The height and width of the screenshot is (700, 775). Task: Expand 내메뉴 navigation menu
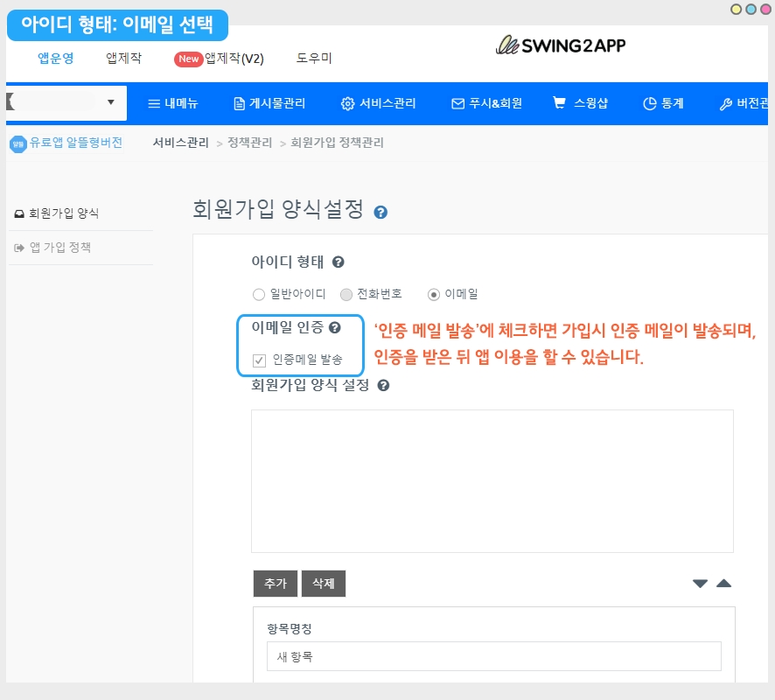pyautogui.click(x=173, y=103)
